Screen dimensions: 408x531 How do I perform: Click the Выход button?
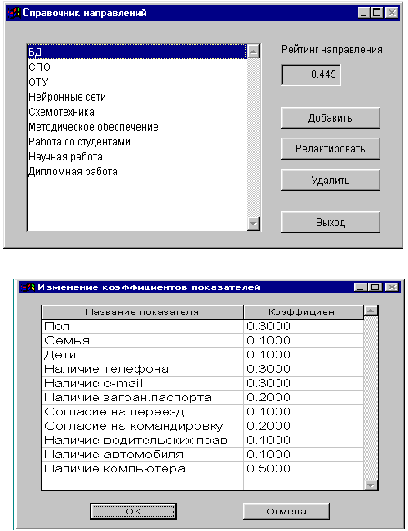(330, 222)
